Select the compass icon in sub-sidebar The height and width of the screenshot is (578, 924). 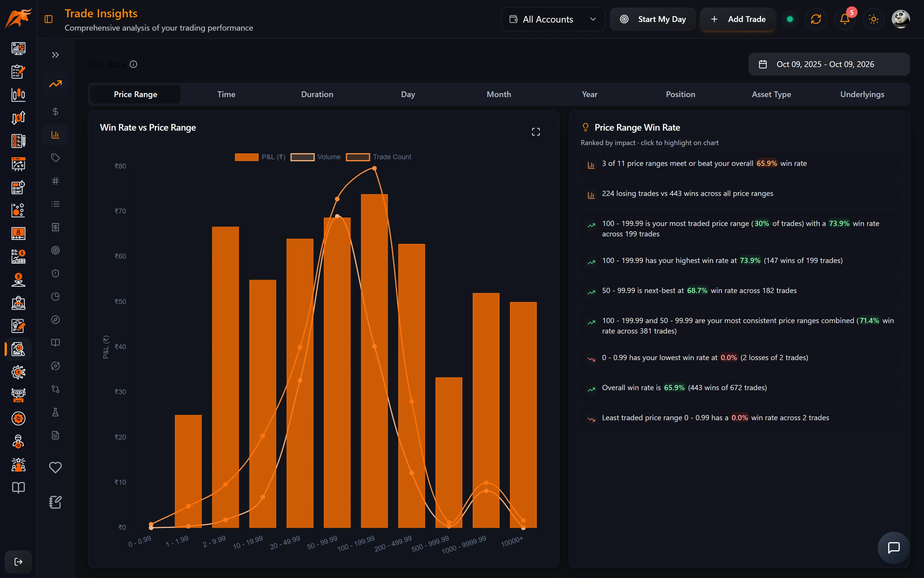[55, 320]
